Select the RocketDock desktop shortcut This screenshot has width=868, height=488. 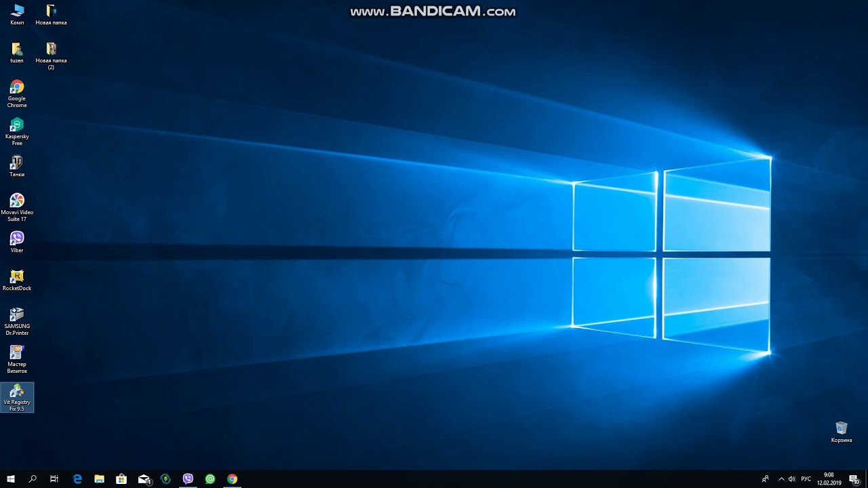point(17,281)
